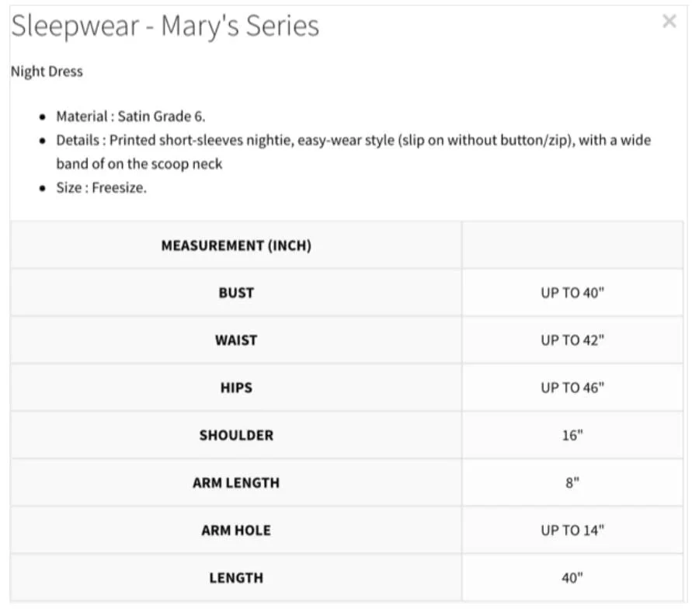Click the UP TO 46" hips value
The image size is (692, 616).
pyautogui.click(x=572, y=388)
